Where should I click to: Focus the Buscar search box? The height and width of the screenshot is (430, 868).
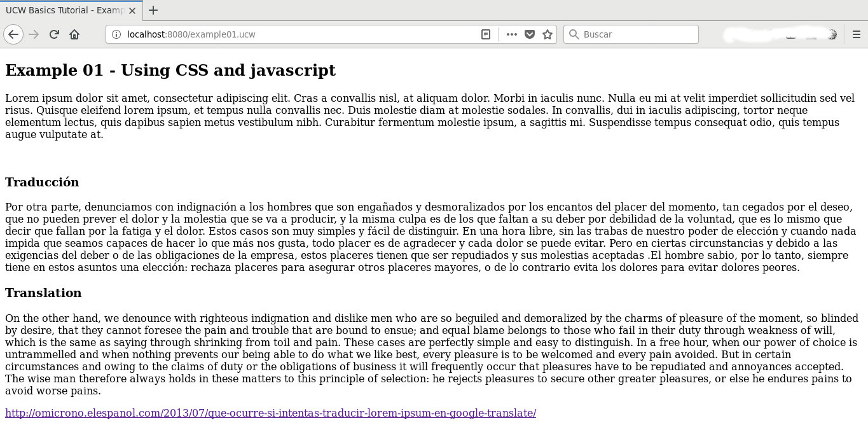[x=631, y=34]
